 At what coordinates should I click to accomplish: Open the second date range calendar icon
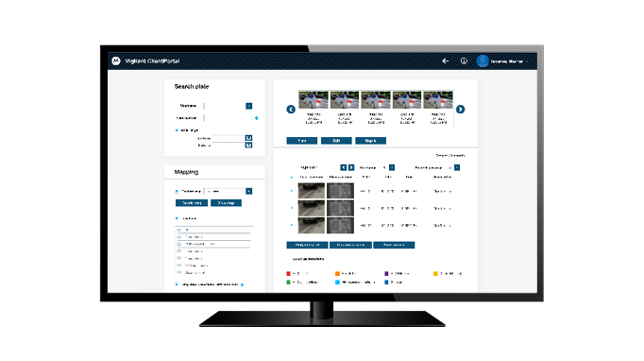click(x=248, y=146)
